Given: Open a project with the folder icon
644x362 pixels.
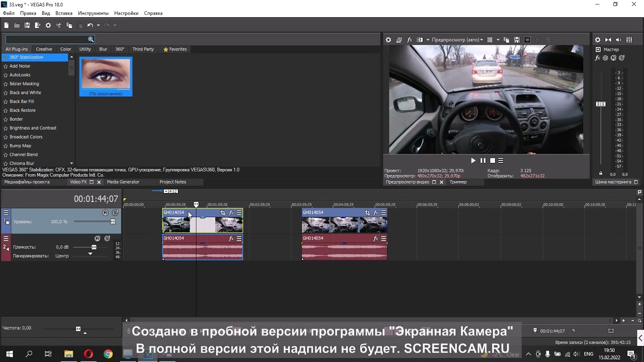Looking at the screenshot, I should point(17,25).
